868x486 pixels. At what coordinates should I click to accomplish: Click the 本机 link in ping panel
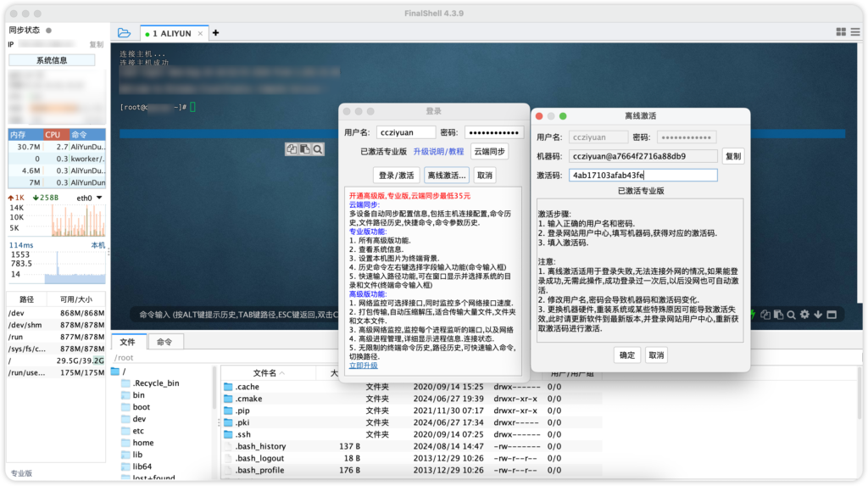click(x=98, y=245)
